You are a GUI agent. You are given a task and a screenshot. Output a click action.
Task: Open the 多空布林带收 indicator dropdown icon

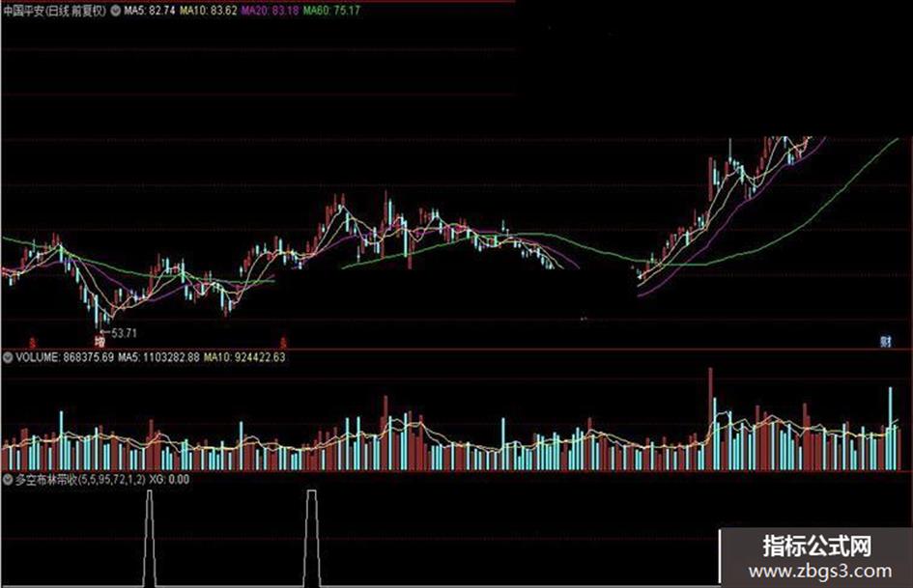click(x=8, y=480)
